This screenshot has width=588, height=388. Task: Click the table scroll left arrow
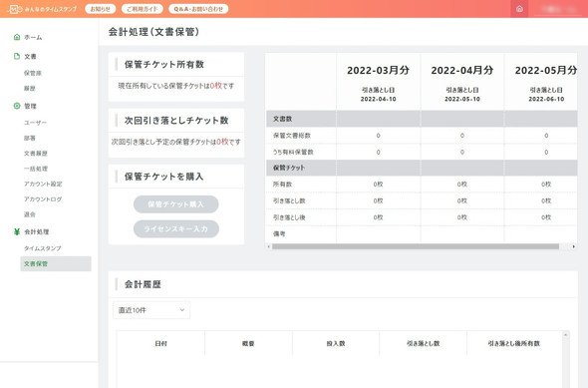pyautogui.click(x=268, y=246)
